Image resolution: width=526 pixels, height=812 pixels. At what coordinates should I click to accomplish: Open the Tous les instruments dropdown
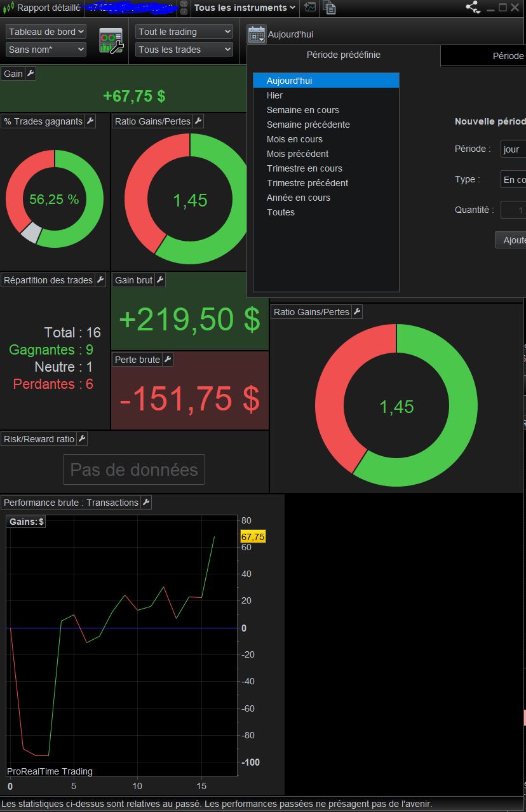point(245,8)
